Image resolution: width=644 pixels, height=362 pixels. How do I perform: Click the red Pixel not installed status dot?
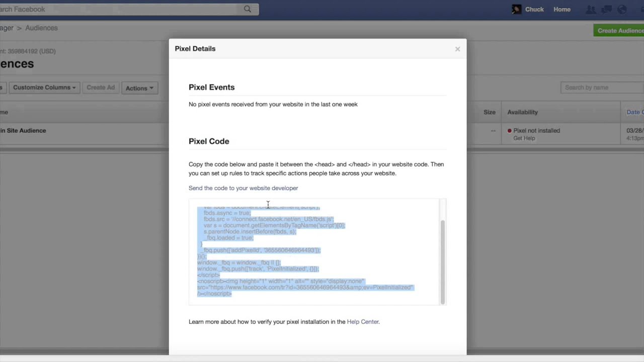(x=509, y=131)
